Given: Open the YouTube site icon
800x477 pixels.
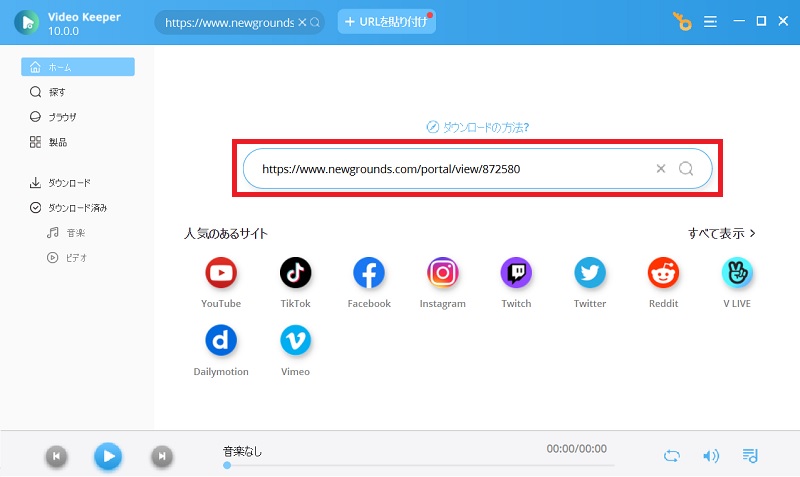Looking at the screenshot, I should (x=221, y=273).
